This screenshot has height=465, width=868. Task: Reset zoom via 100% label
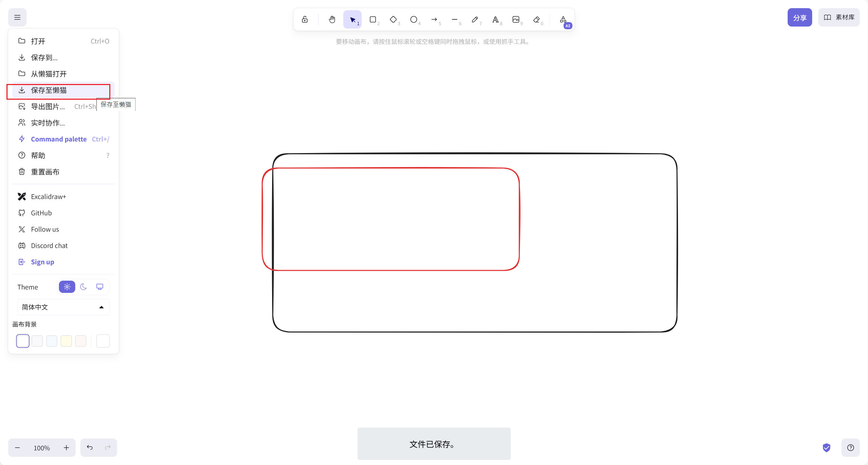coord(42,448)
